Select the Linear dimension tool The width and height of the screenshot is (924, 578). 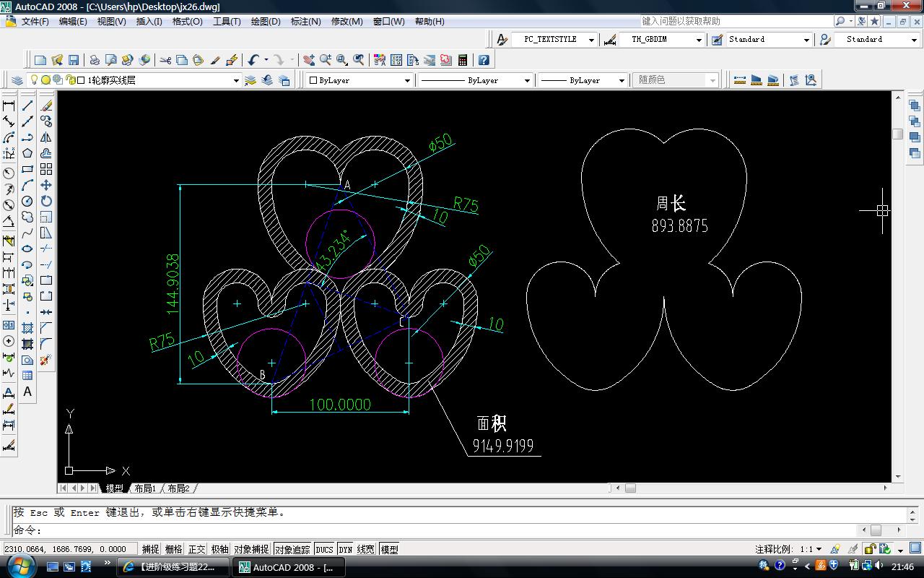tap(9, 105)
